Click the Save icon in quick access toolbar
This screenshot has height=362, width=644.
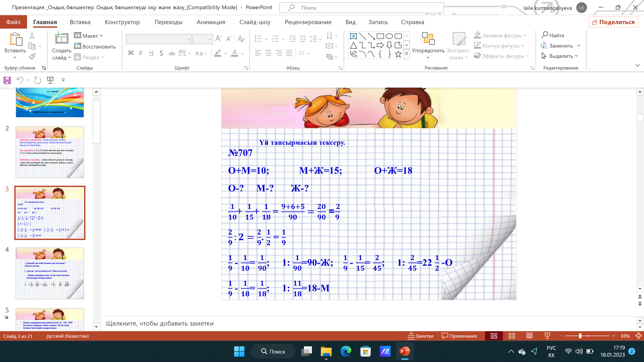tap(7, 80)
